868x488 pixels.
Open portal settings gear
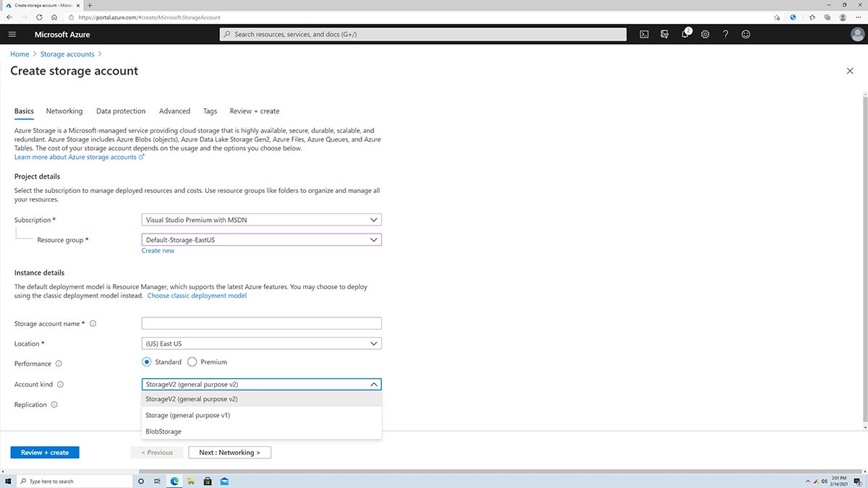(x=705, y=34)
